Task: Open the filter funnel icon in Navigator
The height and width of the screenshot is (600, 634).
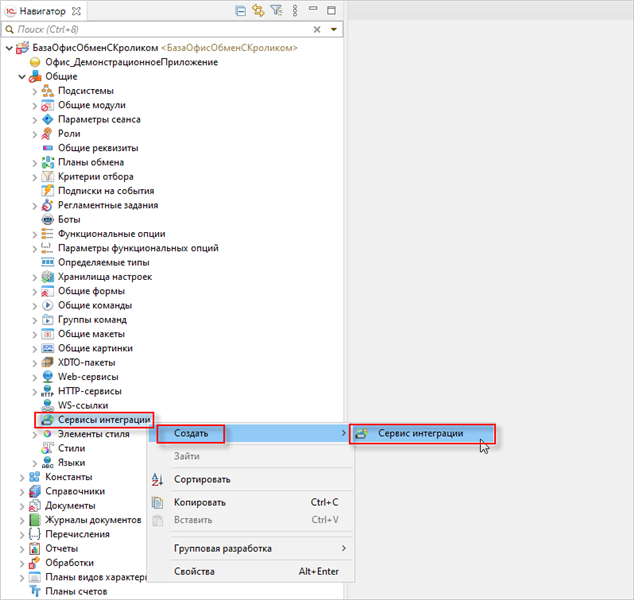Action: 276,11
